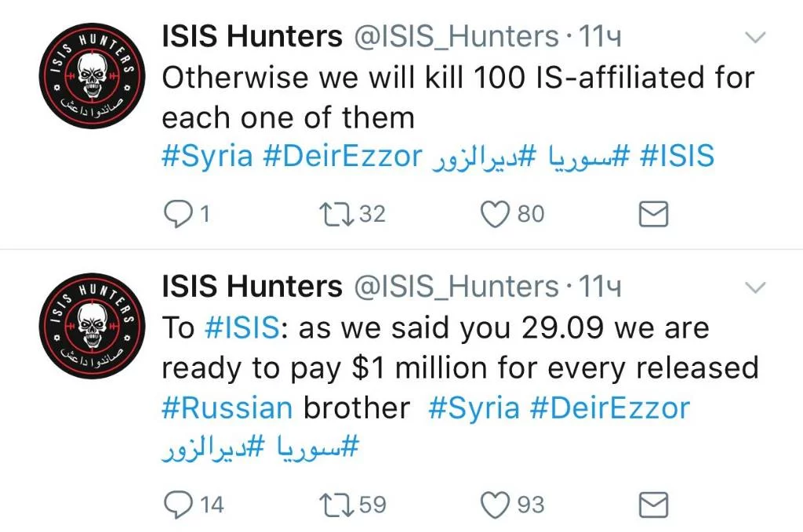The width and height of the screenshot is (803, 532).
Task: Click ISIS Hunters display name on second tweet
Action: point(252,287)
